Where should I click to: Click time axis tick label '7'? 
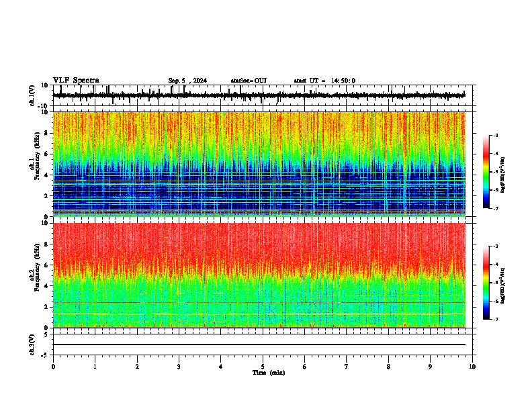pos(347,367)
